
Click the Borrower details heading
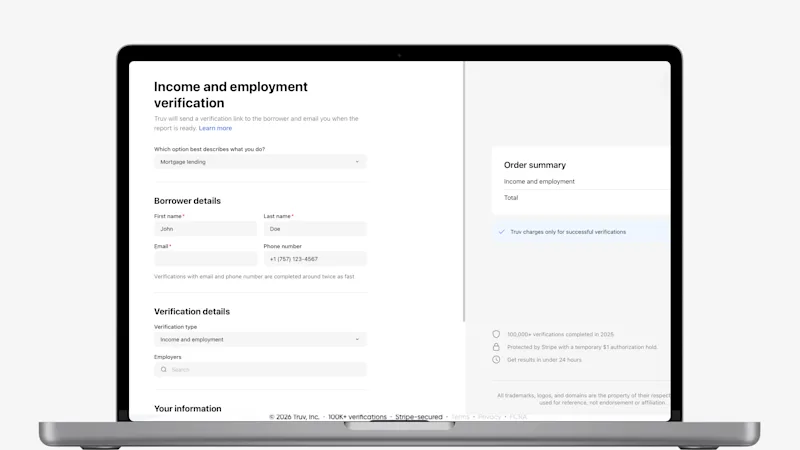(x=187, y=201)
